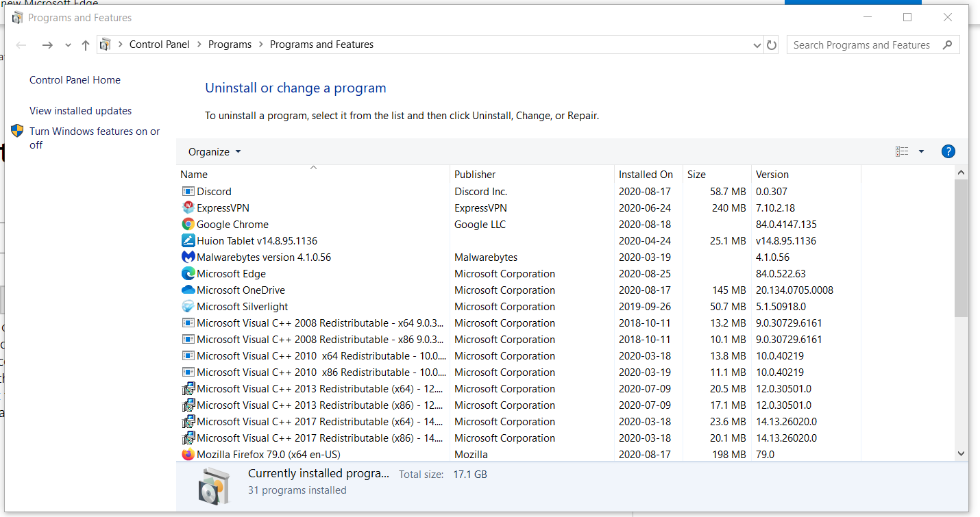Click the Control Panel icon in the address bar

click(106, 45)
